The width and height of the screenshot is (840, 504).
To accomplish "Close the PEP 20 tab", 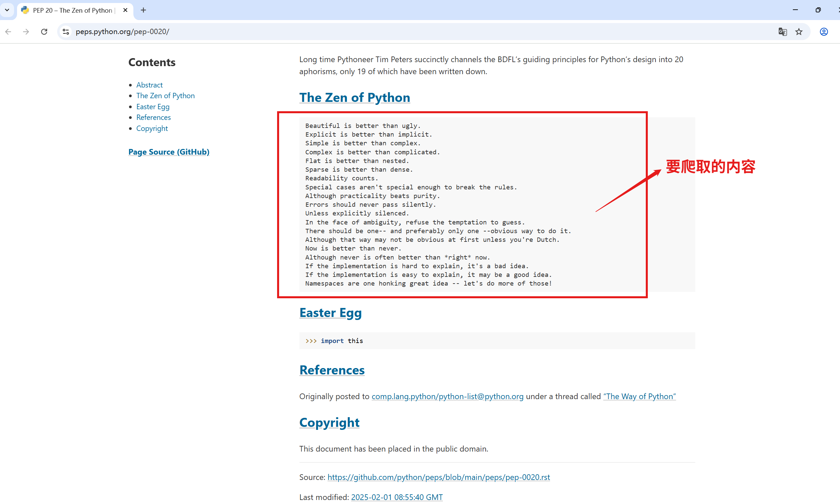I will point(125,10).
